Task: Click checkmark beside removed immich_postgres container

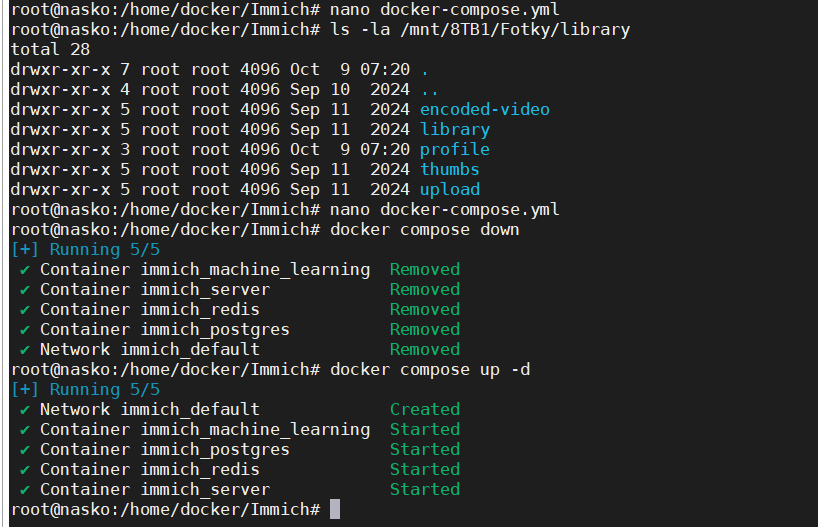Action: (25, 330)
